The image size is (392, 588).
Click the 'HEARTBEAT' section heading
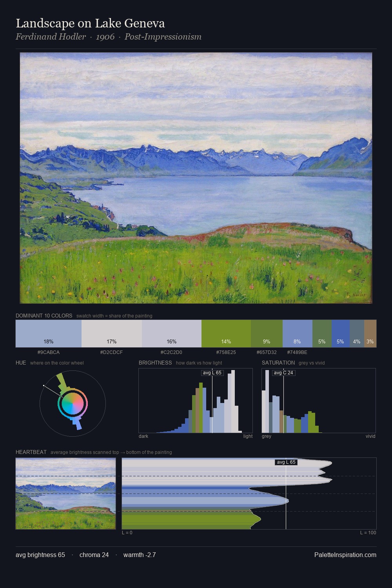pyautogui.click(x=31, y=452)
